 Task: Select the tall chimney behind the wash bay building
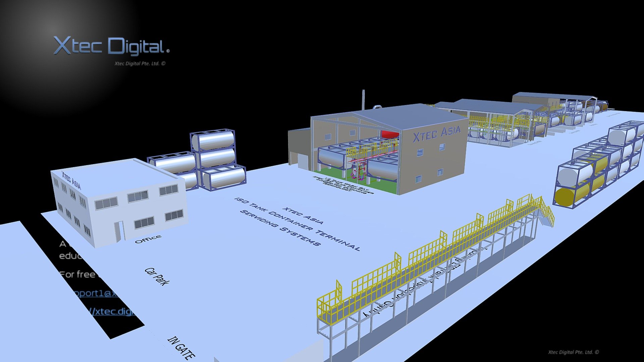(363, 100)
